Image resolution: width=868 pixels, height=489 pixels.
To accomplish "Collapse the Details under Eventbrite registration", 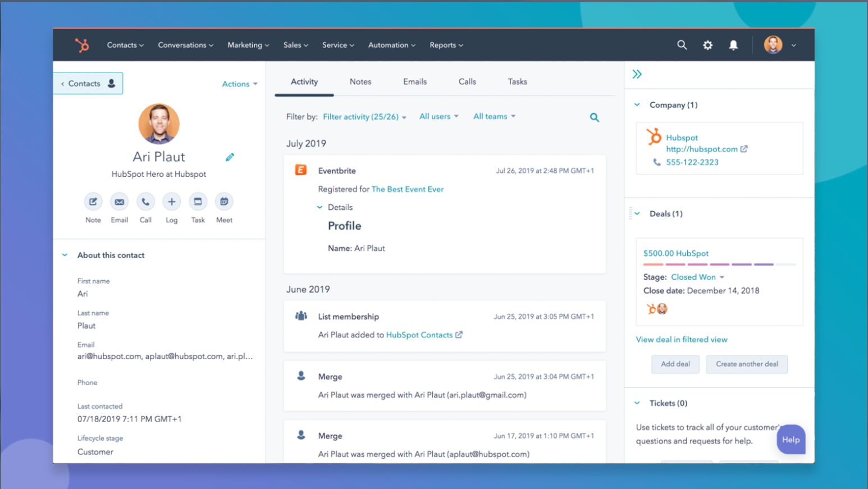I will pyautogui.click(x=319, y=207).
